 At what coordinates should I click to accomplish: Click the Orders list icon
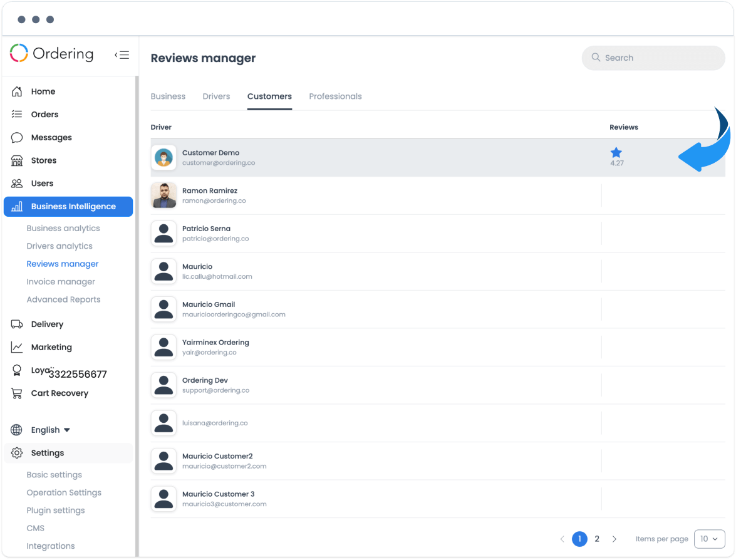pyautogui.click(x=17, y=114)
